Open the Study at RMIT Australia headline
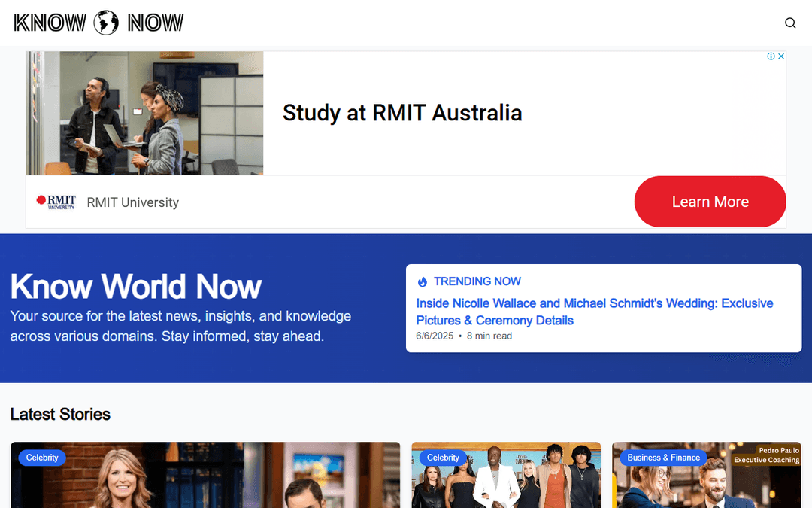812x508 pixels. 401,113
